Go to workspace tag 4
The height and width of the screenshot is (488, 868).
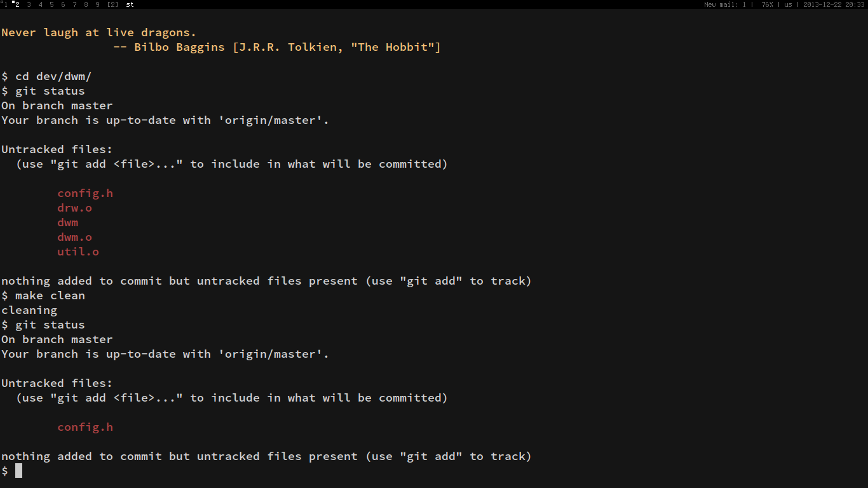coord(40,4)
